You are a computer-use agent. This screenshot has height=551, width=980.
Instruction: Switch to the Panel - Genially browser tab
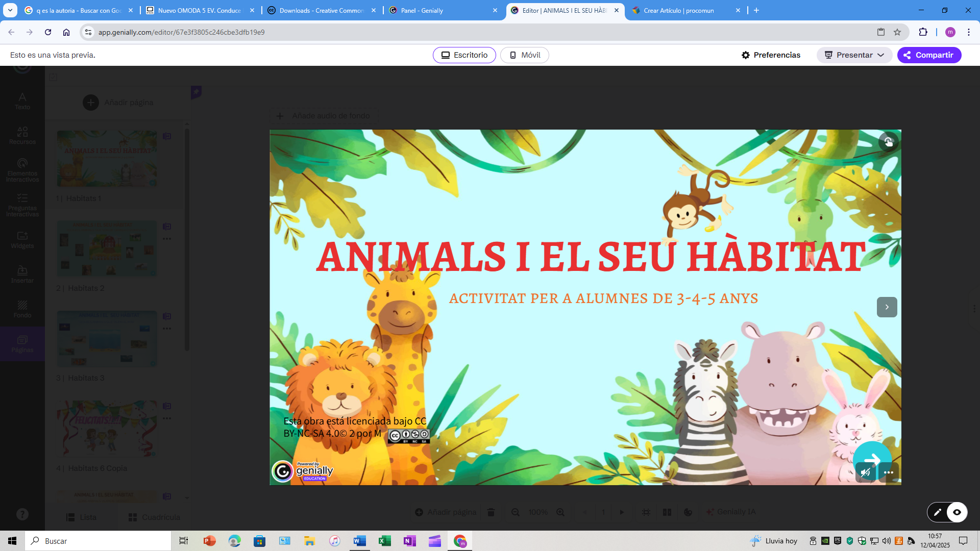[440, 10]
